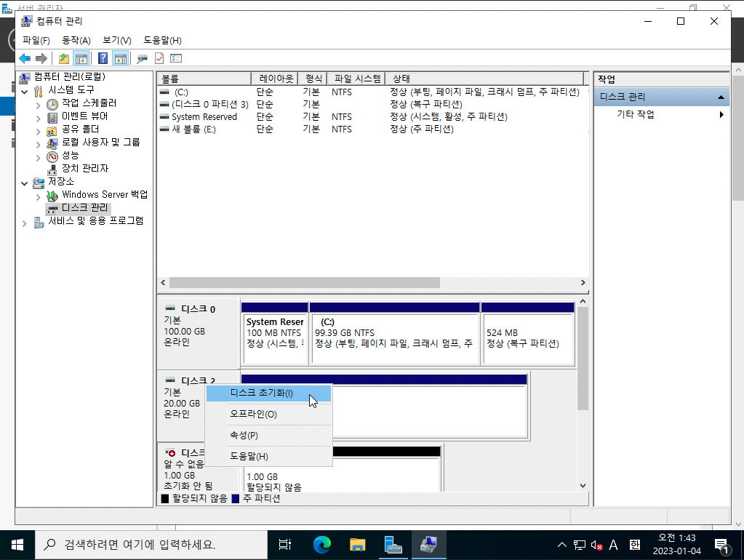This screenshot has height=560, width=744.
Task: Open 장치 관리자 in the tree
Action: click(85, 169)
